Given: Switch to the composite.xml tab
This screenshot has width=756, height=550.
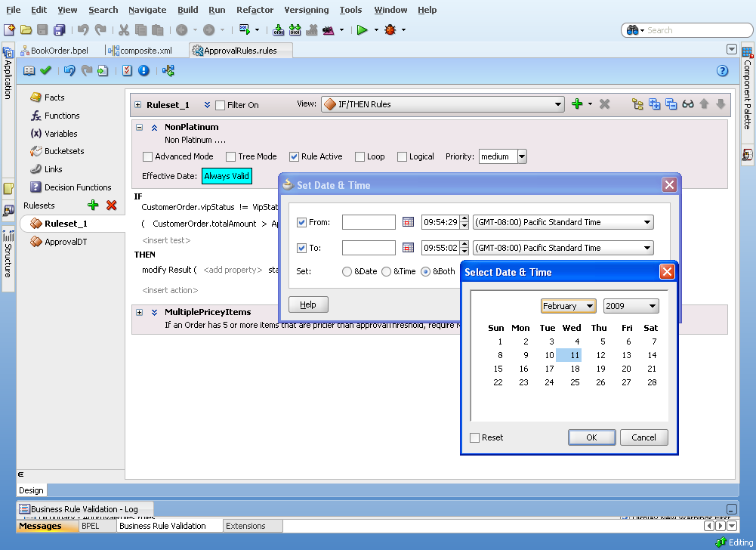Looking at the screenshot, I should click(140, 51).
